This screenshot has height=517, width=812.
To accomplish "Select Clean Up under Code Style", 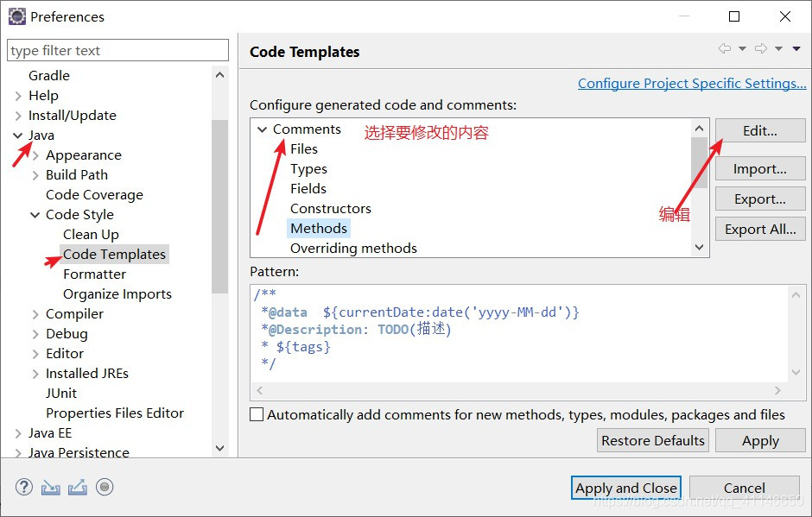I will (x=91, y=235).
